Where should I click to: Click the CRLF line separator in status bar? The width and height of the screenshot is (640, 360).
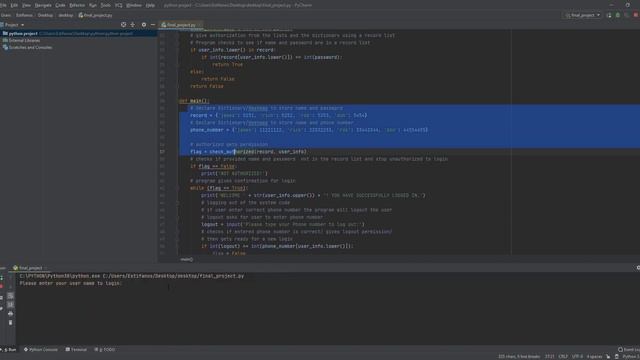click(x=563, y=357)
